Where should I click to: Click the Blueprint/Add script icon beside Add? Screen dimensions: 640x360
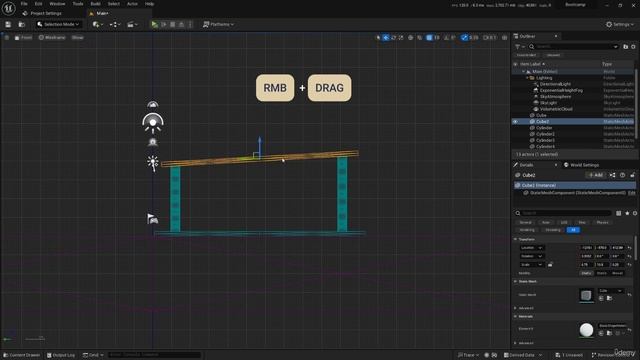coord(612,175)
